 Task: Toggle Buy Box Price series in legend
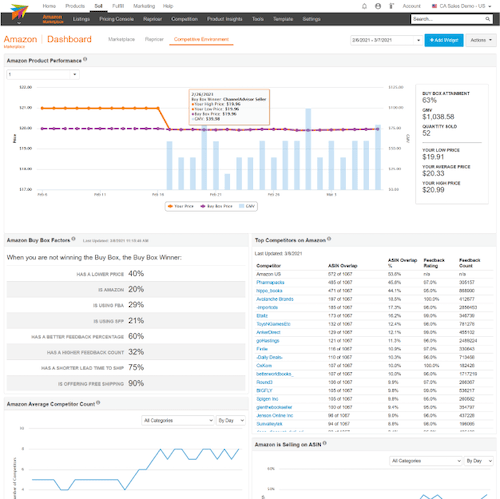(x=216, y=206)
